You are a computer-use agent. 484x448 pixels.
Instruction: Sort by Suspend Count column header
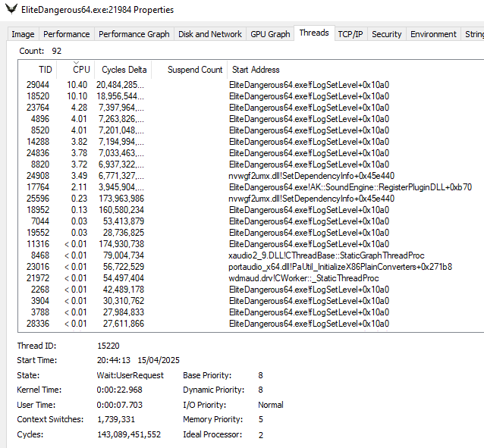(x=190, y=70)
